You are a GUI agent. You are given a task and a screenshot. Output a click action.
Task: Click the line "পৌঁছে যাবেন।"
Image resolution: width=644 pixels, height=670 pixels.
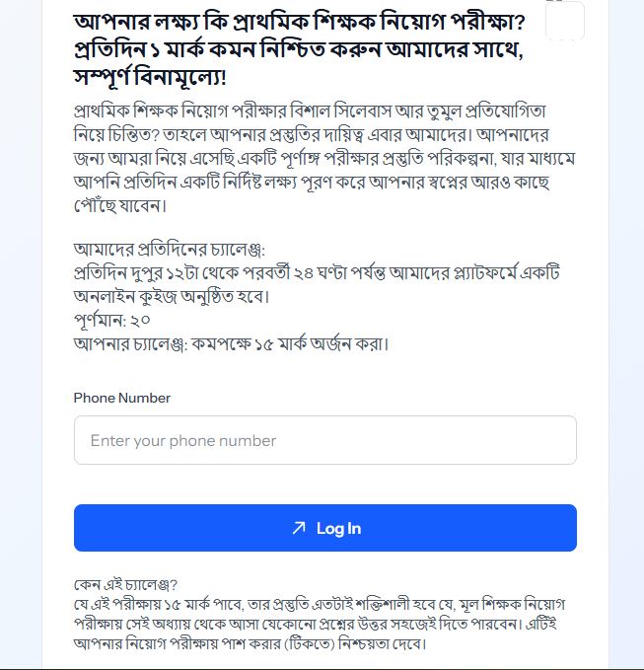121,206
